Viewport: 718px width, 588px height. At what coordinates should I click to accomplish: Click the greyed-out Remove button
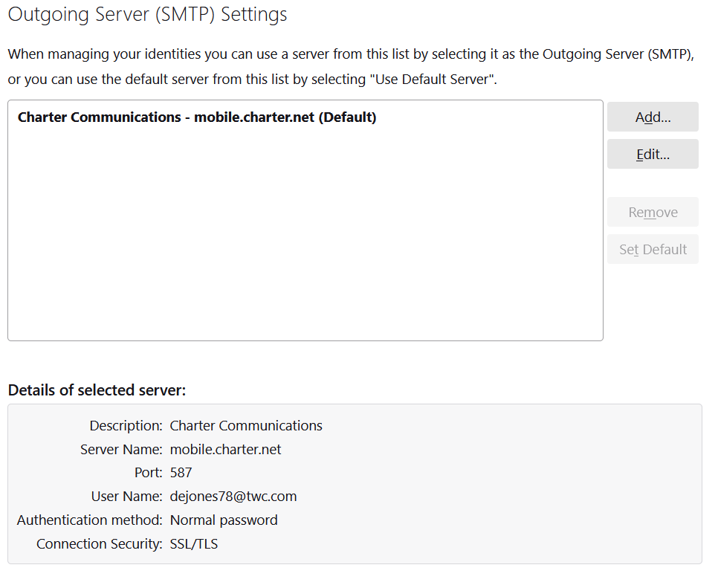click(x=653, y=212)
